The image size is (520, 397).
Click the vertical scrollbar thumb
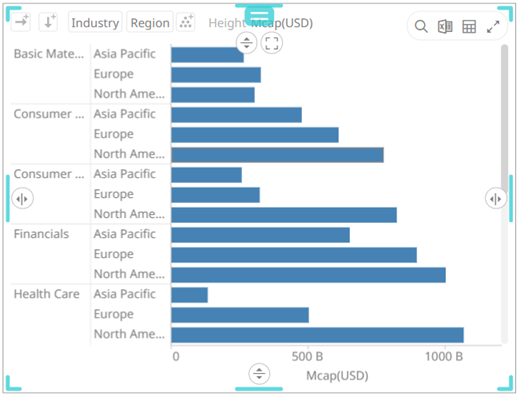[504, 118]
